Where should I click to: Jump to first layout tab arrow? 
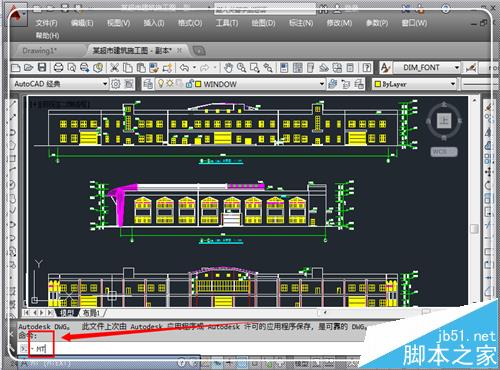click(x=26, y=313)
